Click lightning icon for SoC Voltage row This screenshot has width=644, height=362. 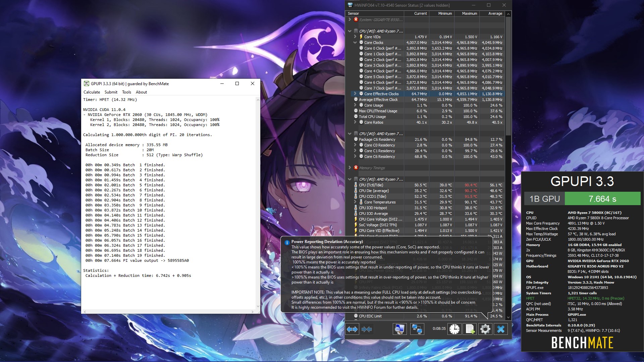(356, 225)
